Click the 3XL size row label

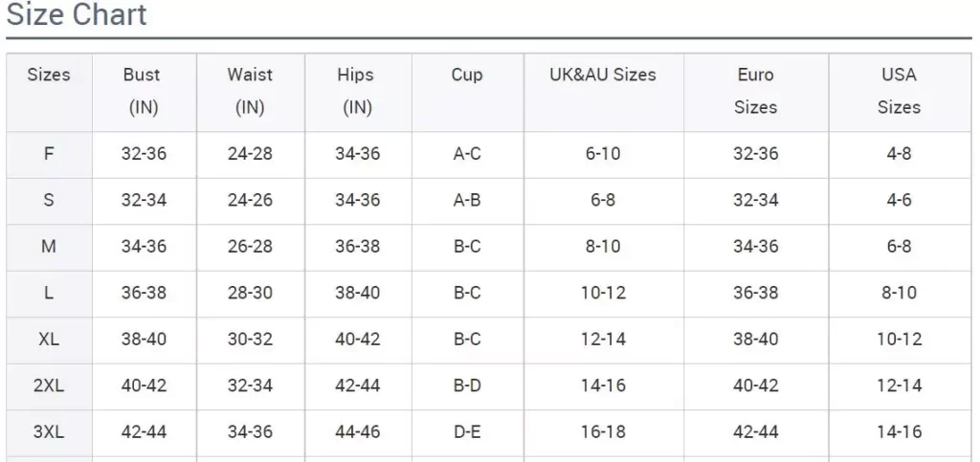coord(49,431)
